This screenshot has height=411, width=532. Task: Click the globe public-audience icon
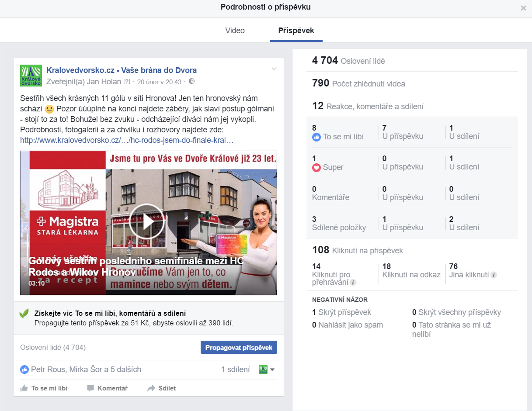[x=191, y=81]
